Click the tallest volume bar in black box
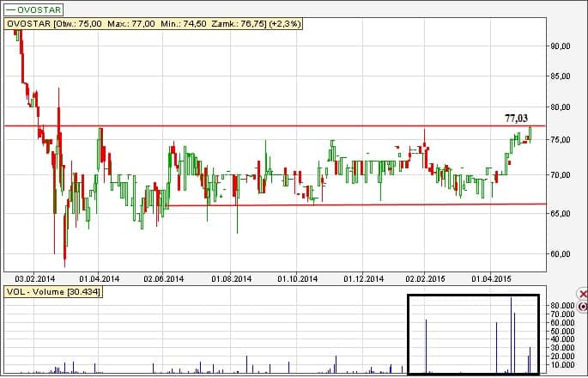This screenshot has width=588, height=378. tap(511, 335)
